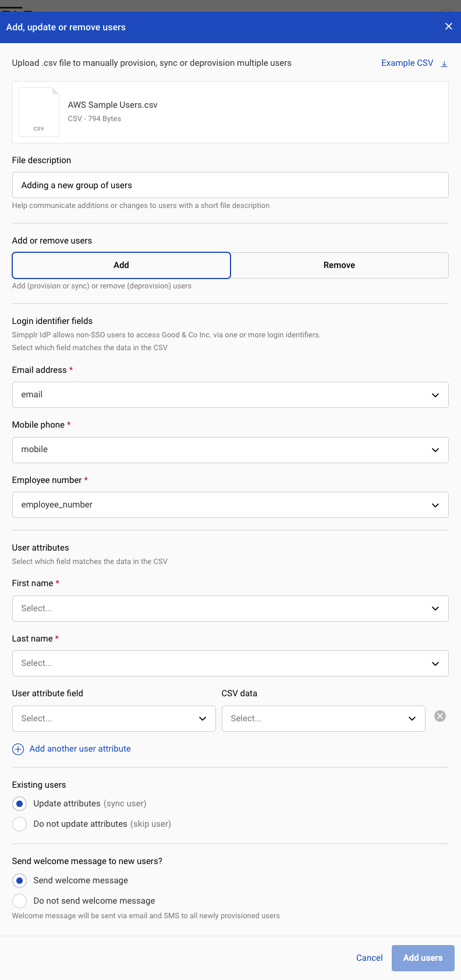Open the Example CSV link
This screenshot has width=461, height=980.
pos(407,63)
